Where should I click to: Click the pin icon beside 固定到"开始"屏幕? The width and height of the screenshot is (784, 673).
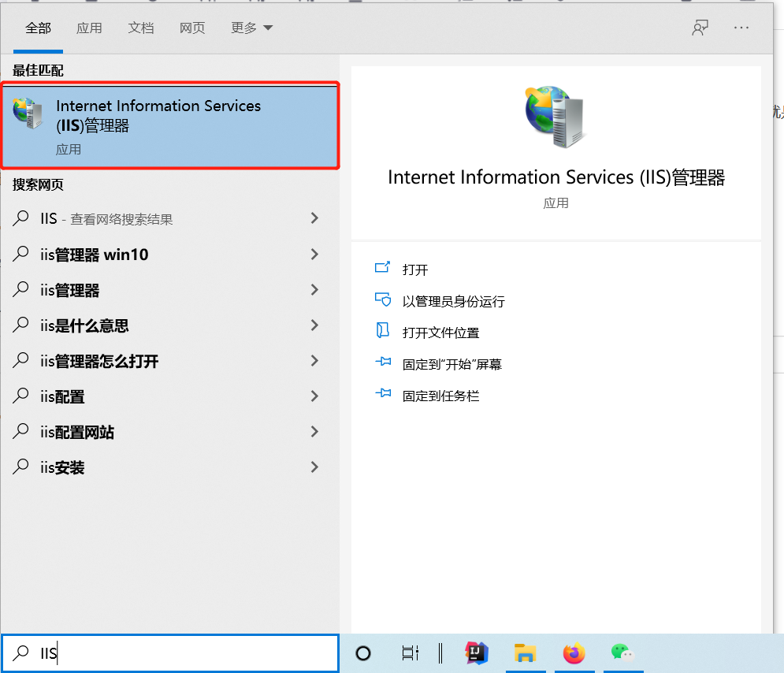pyautogui.click(x=383, y=361)
